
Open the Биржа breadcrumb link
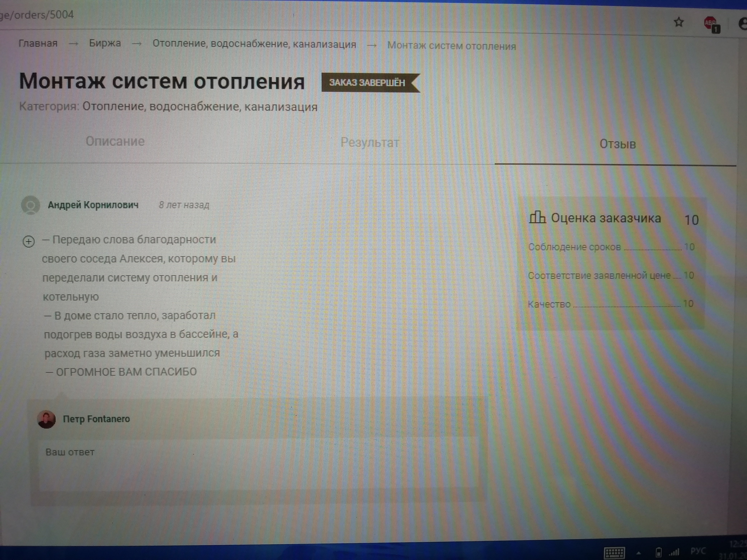[105, 43]
